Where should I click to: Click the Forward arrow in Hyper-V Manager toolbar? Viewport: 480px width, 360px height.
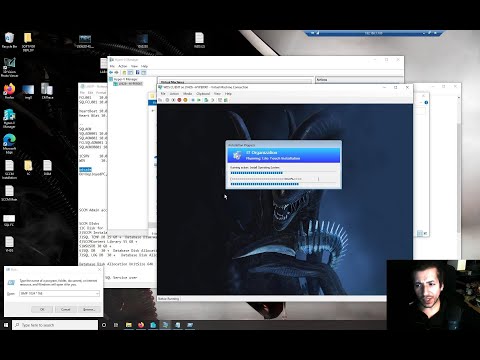(x=117, y=72)
